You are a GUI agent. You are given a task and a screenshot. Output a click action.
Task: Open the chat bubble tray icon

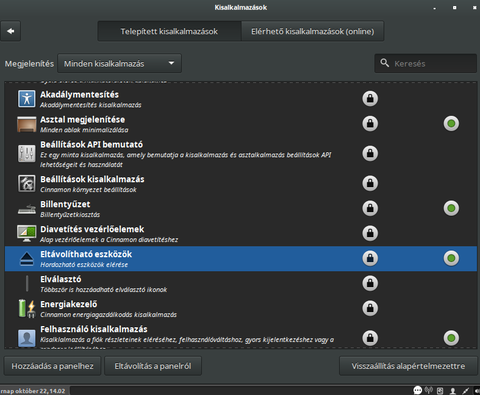point(418,390)
